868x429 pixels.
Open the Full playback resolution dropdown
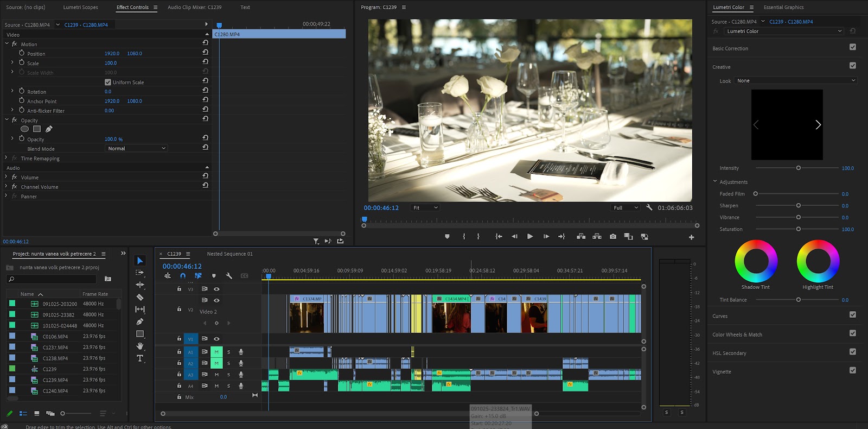(626, 207)
